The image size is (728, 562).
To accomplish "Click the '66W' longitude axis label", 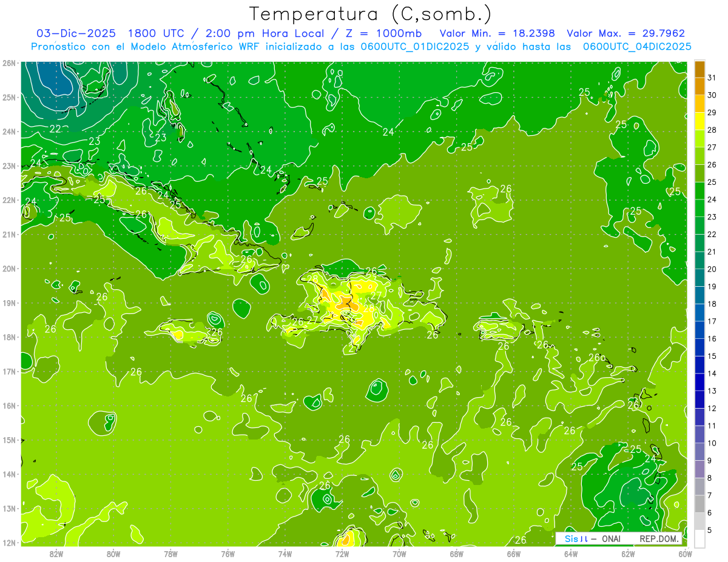I will 514,554.
